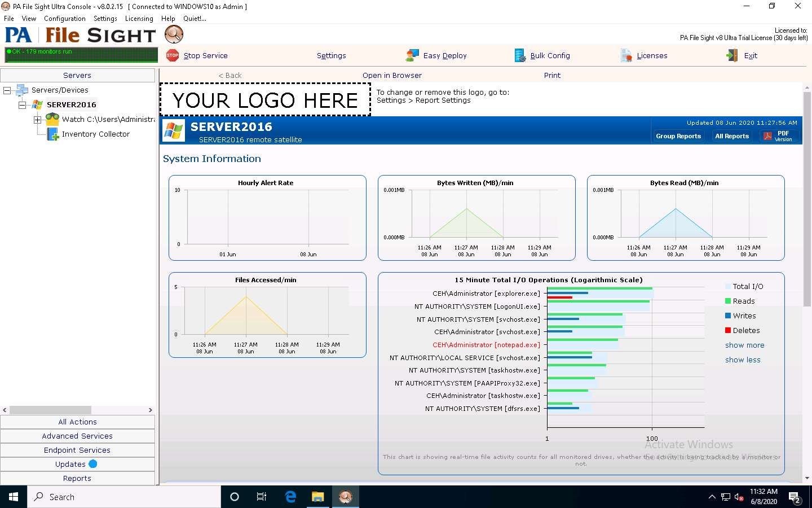The image size is (812, 508).
Task: Expand the Watch C:\Users monitor node
Action: pos(37,120)
